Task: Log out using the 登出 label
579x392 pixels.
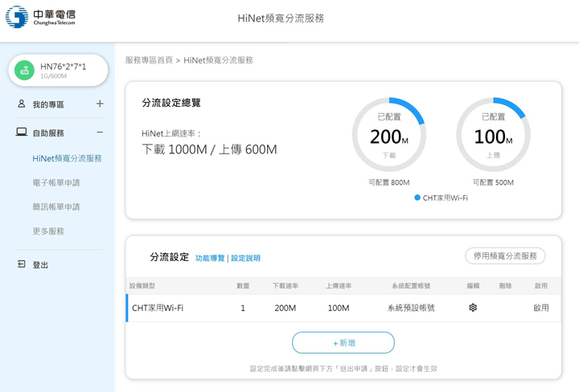Action: (41, 265)
